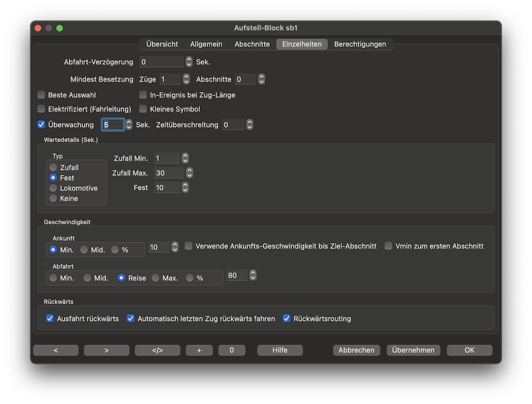The height and width of the screenshot is (404, 532).
Task: Click the next block '>' button
Action: (x=106, y=350)
